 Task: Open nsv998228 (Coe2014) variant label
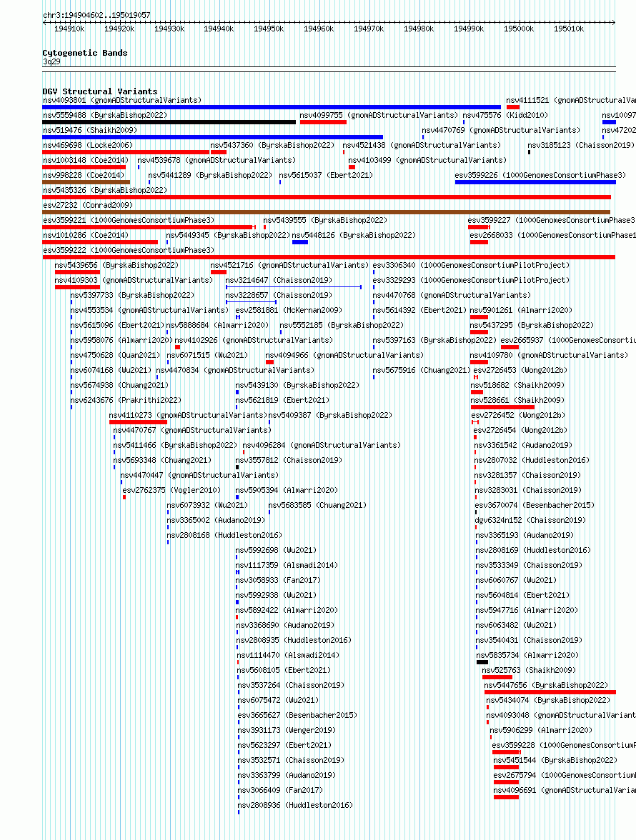(84, 175)
